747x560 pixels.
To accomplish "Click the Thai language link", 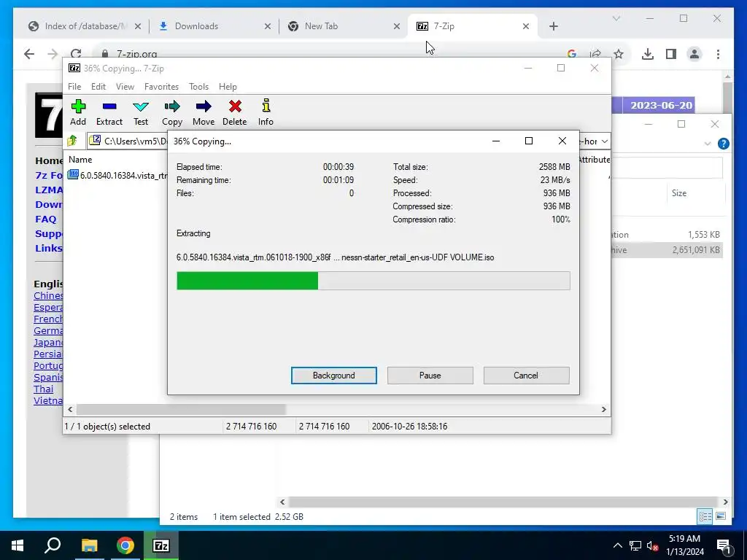I will pos(43,389).
